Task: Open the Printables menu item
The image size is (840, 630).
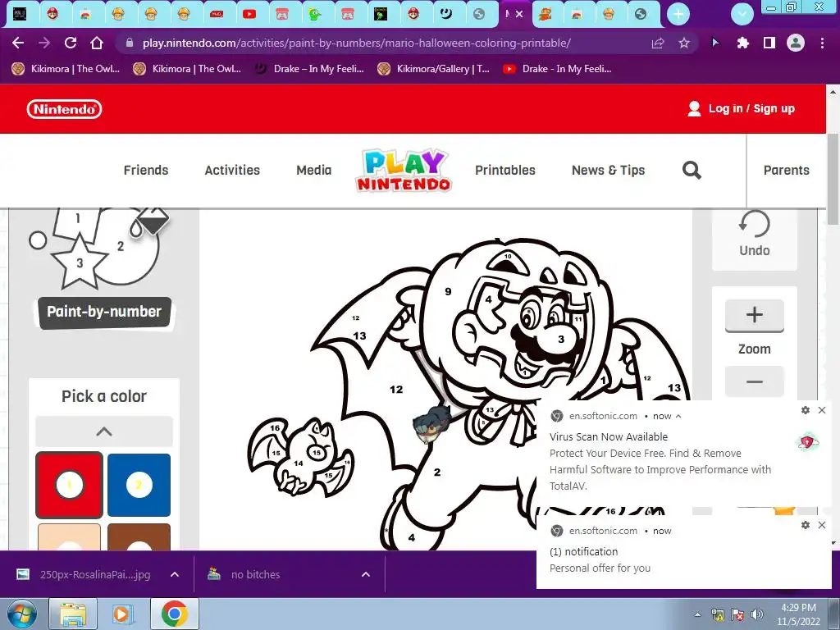Action: coord(505,171)
